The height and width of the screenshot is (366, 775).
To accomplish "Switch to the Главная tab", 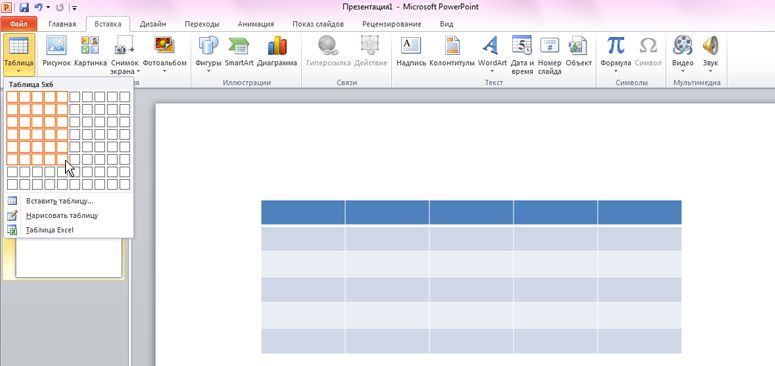I will (x=62, y=24).
